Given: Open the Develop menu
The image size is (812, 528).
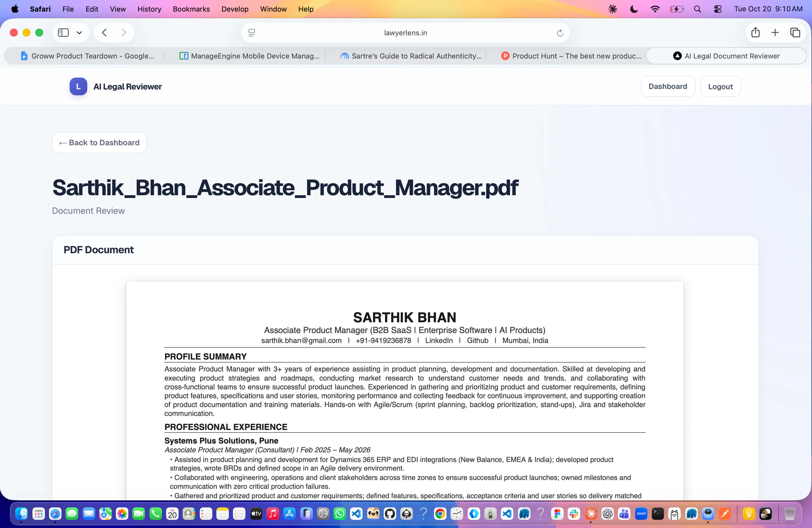Looking at the screenshot, I should (x=235, y=9).
